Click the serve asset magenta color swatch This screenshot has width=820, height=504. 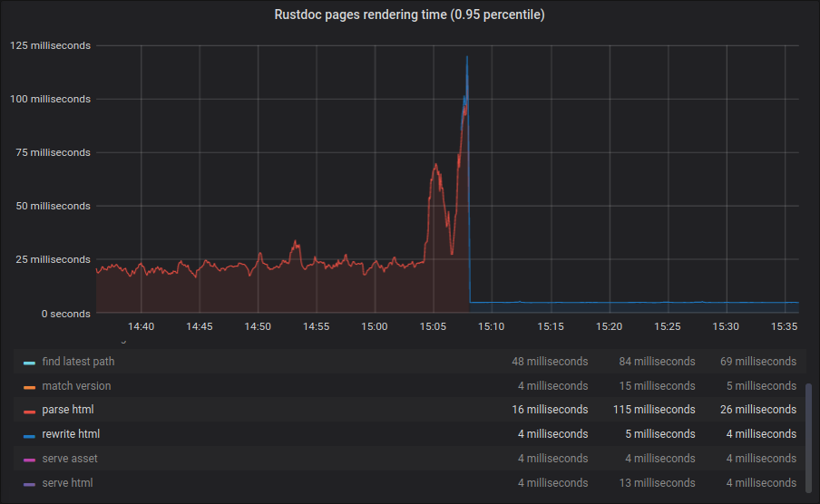click(x=29, y=460)
